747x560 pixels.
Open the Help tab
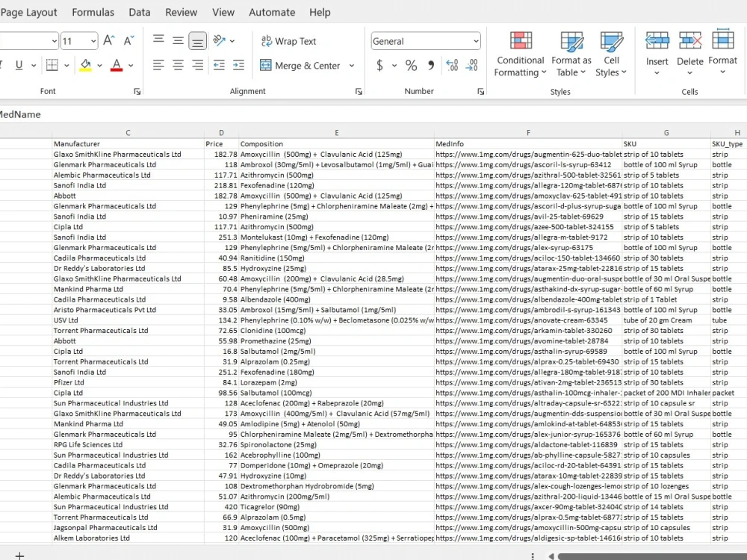click(320, 13)
